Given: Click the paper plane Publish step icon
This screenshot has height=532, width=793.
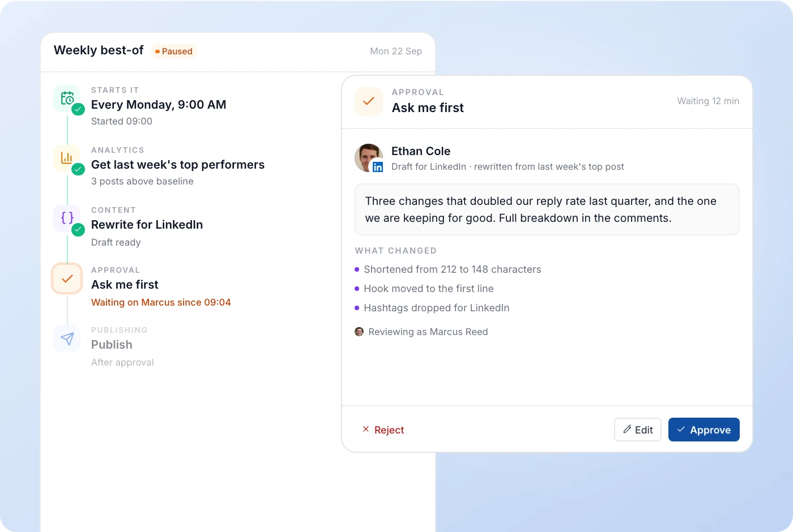Looking at the screenshot, I should point(67,338).
